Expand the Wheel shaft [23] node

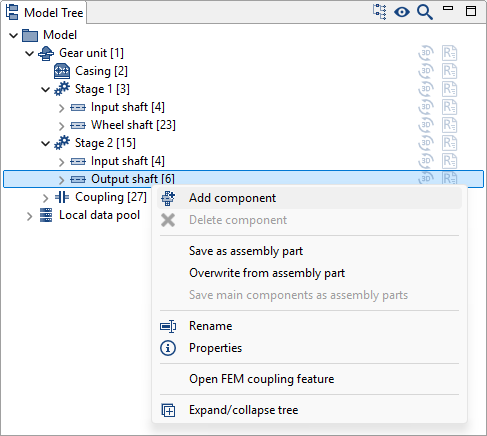[x=61, y=126]
